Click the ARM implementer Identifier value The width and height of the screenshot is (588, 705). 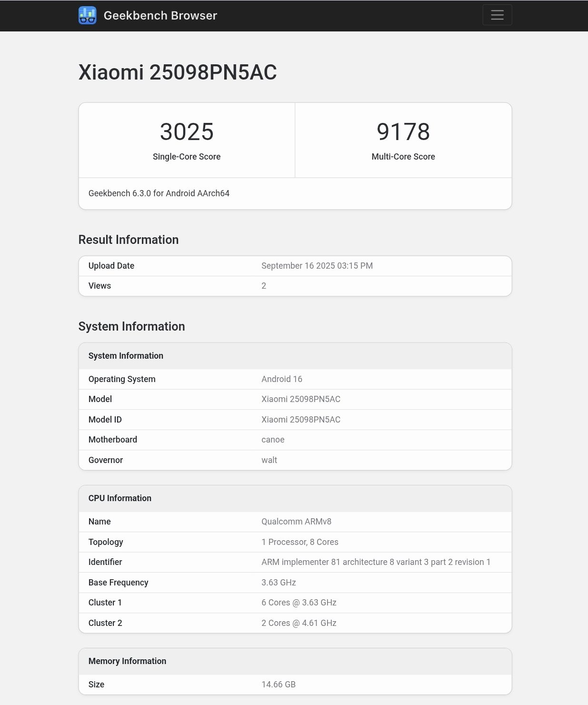[x=376, y=562]
